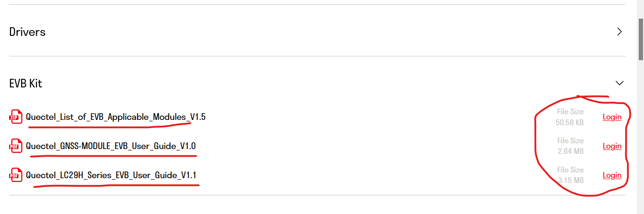
Task: Open Quectel_LC29H_Series_EVB_User_Guide_V1.1 document
Action: (111, 175)
